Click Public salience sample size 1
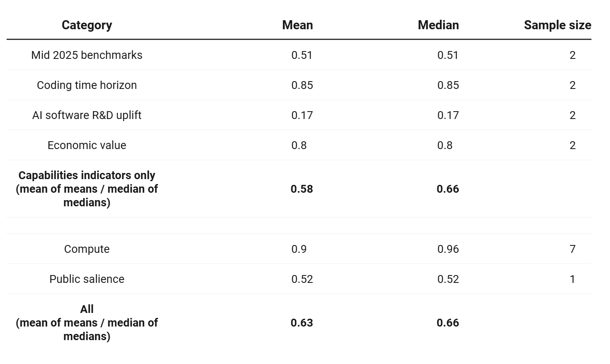The height and width of the screenshot is (364, 610). 572,279
